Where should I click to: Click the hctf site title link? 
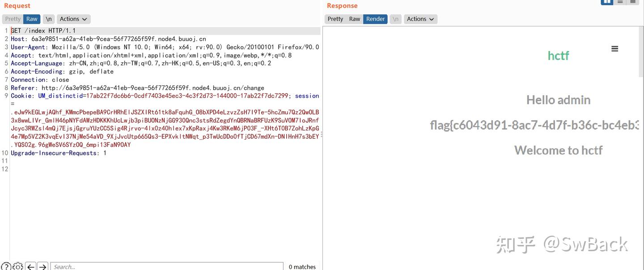pyautogui.click(x=558, y=56)
